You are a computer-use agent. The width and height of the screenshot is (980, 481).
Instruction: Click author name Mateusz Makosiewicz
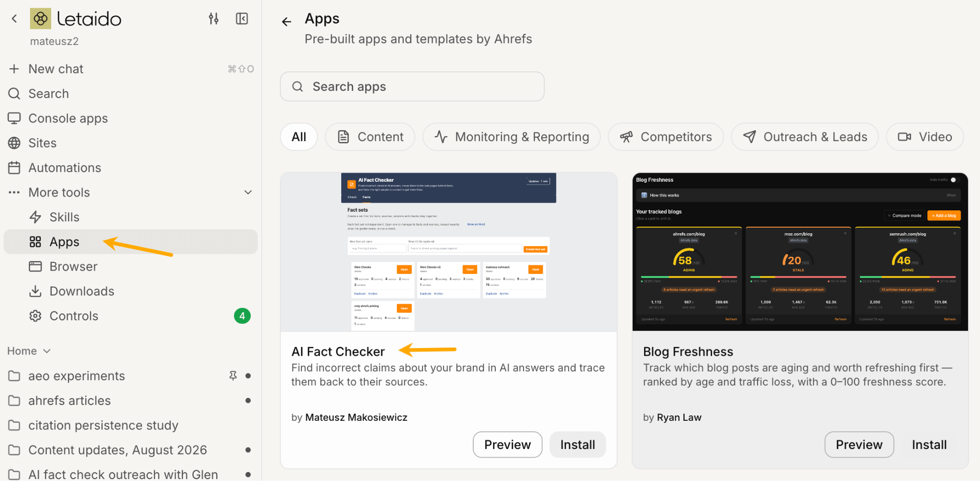[356, 417]
